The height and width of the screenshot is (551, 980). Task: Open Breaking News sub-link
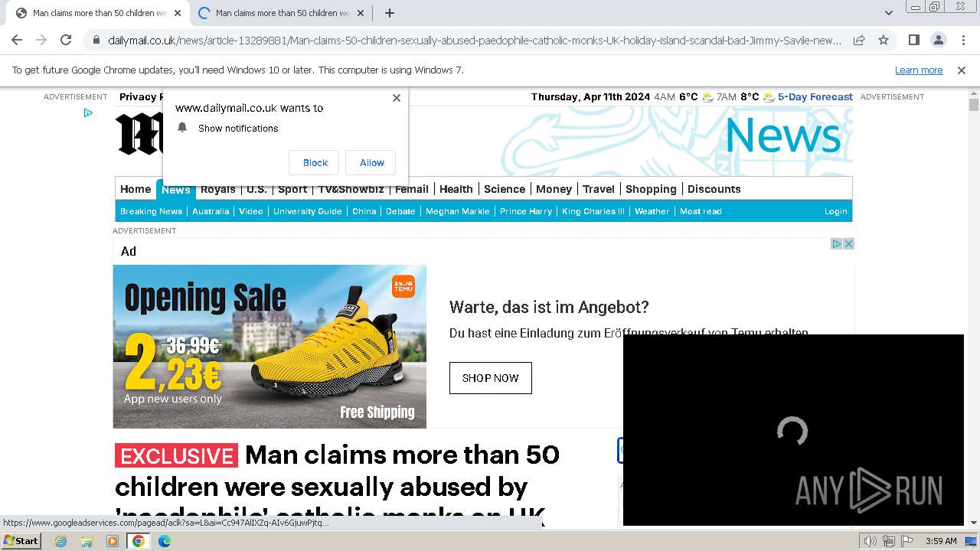pos(151,211)
